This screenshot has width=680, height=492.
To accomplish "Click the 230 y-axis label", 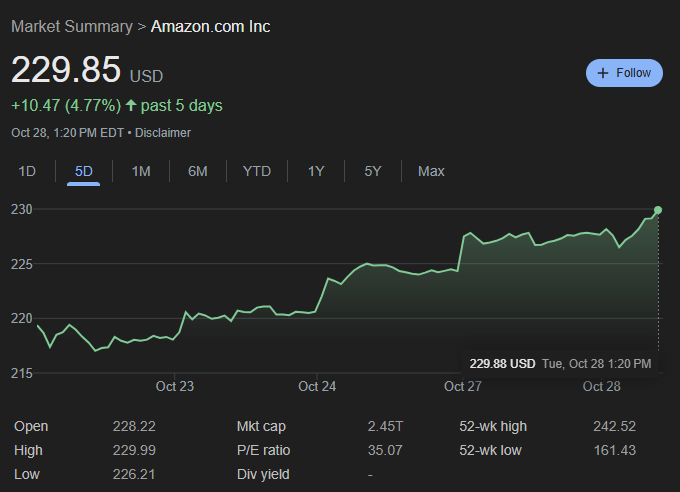I will [22, 210].
